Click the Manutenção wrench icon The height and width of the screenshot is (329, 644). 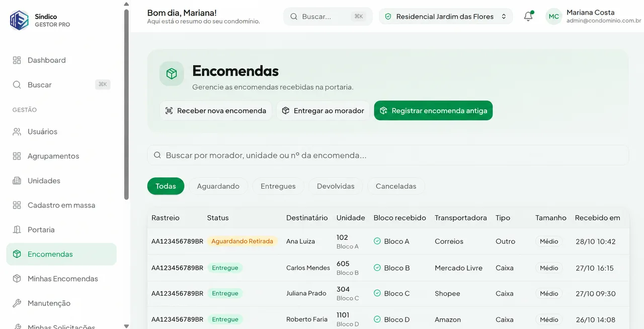17,303
